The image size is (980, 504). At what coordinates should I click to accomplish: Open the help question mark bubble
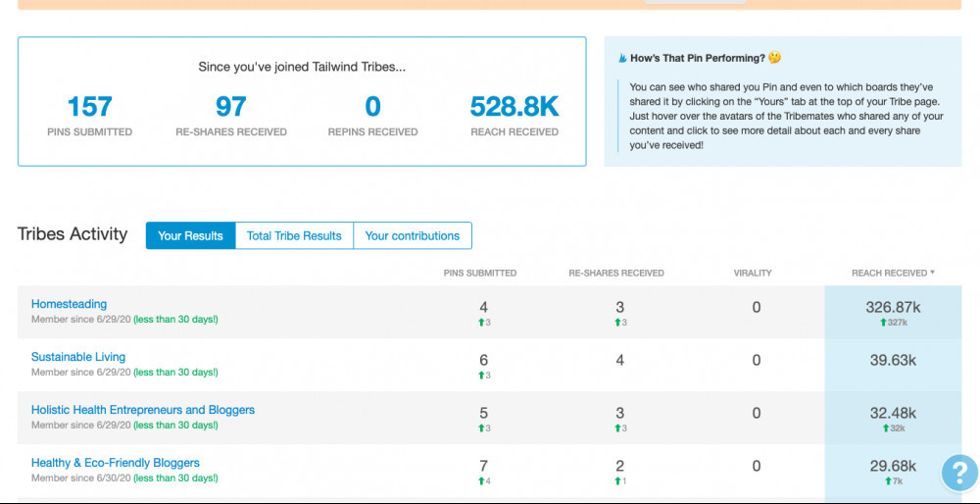960,472
